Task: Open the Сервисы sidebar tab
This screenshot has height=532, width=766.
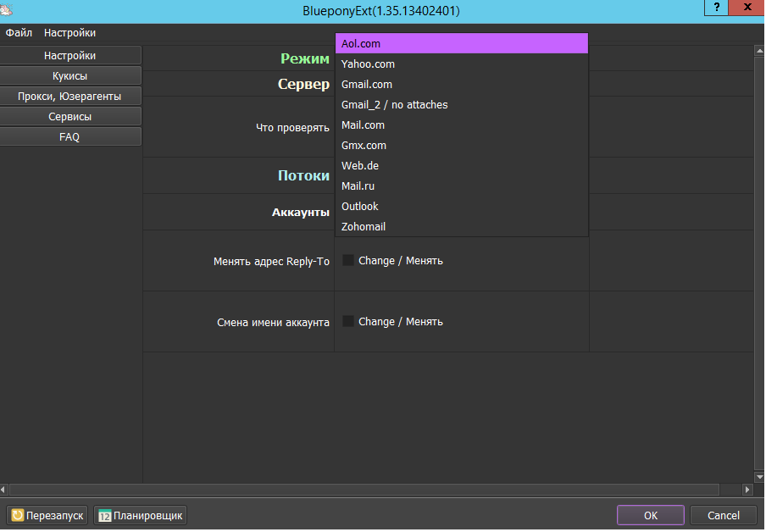Action: [x=70, y=117]
